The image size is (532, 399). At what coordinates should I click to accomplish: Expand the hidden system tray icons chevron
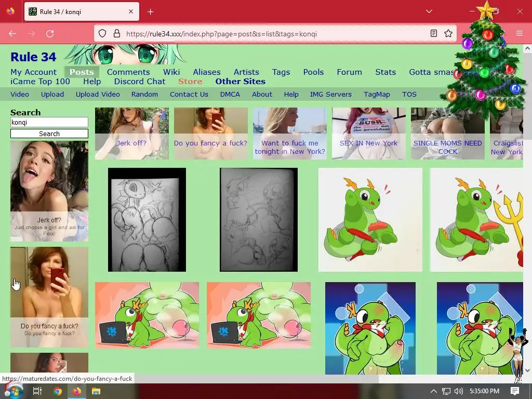(433, 391)
